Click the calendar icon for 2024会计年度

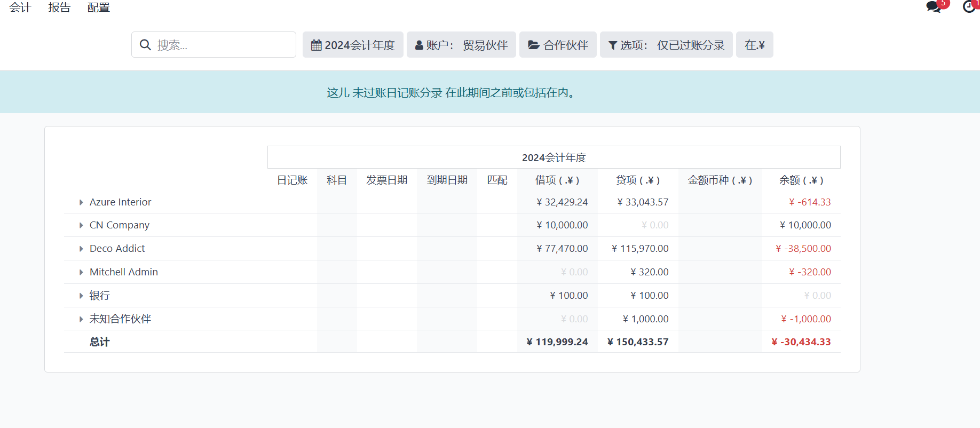[317, 45]
